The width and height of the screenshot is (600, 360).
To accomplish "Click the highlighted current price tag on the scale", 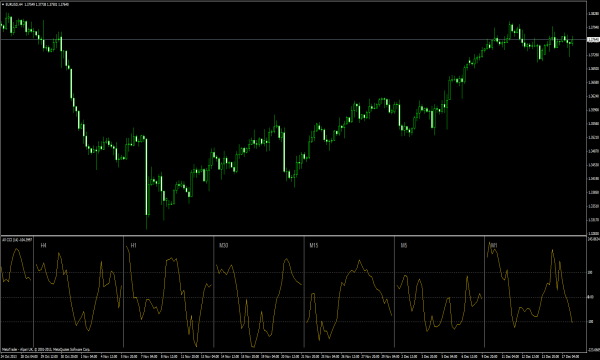I will (x=593, y=39).
